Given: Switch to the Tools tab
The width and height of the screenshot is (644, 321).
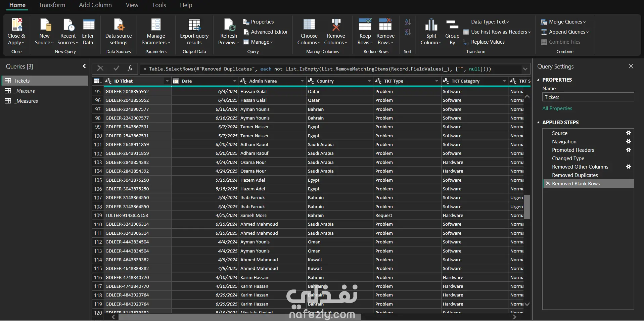Looking at the screenshot, I should click(159, 5).
